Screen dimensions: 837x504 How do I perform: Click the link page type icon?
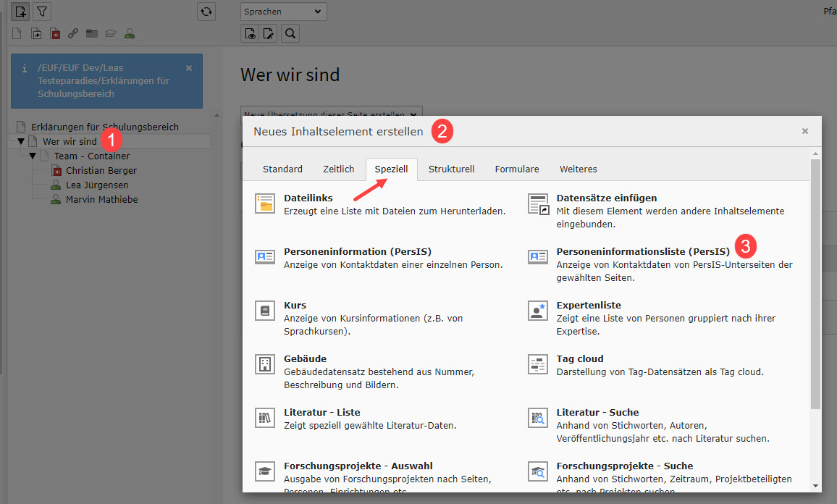[73, 33]
